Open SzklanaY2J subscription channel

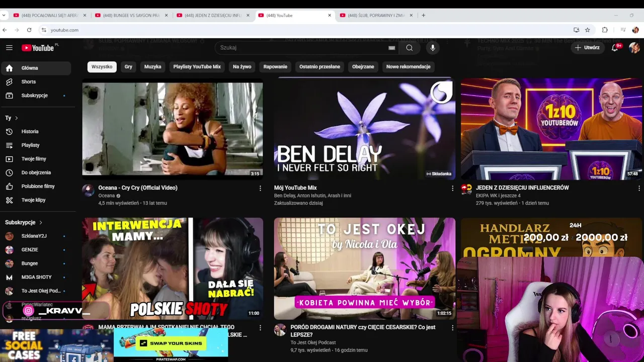[36, 236]
